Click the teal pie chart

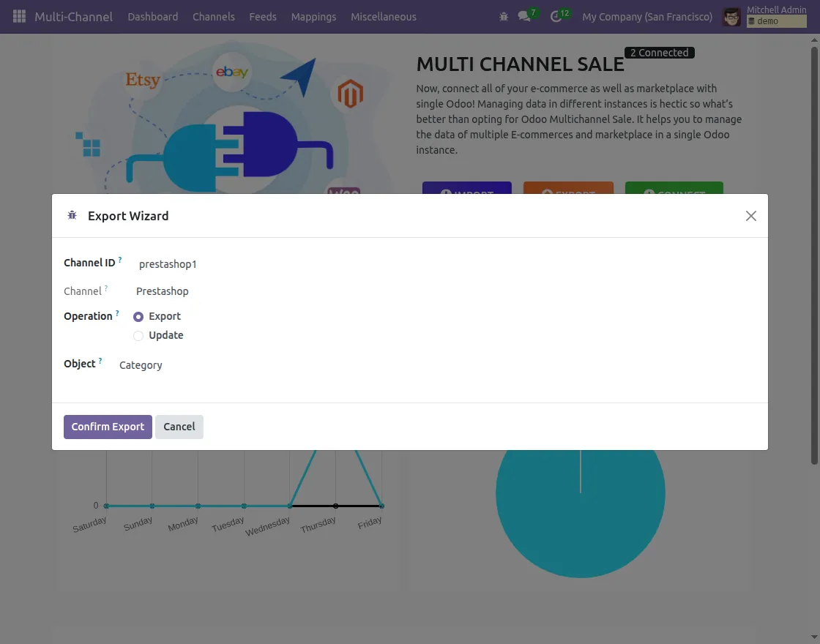pyautogui.click(x=581, y=513)
